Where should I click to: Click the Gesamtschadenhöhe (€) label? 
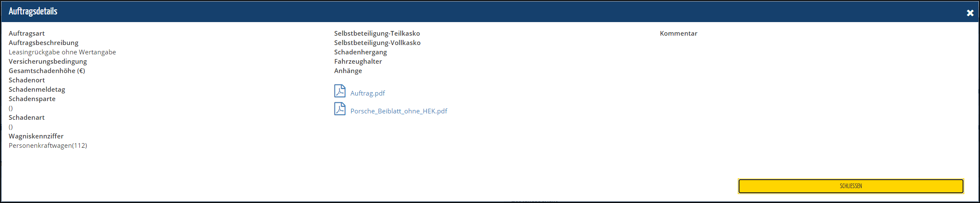click(47, 71)
